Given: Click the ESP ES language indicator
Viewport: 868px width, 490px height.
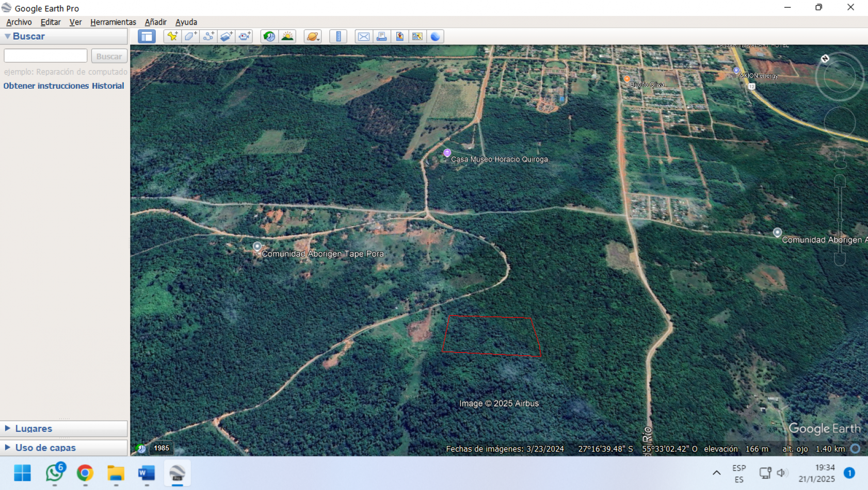Looking at the screenshot, I should [739, 473].
